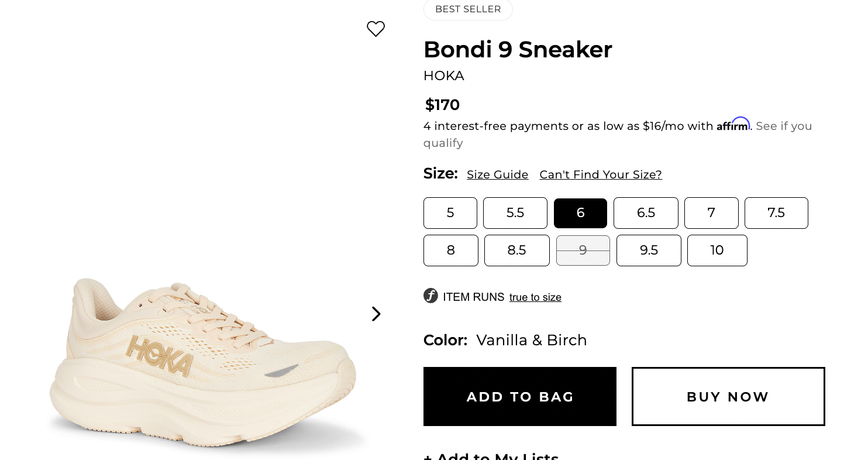Screen dimensions: 868x460
Task: Click the BUY NOW button
Action: click(x=728, y=397)
